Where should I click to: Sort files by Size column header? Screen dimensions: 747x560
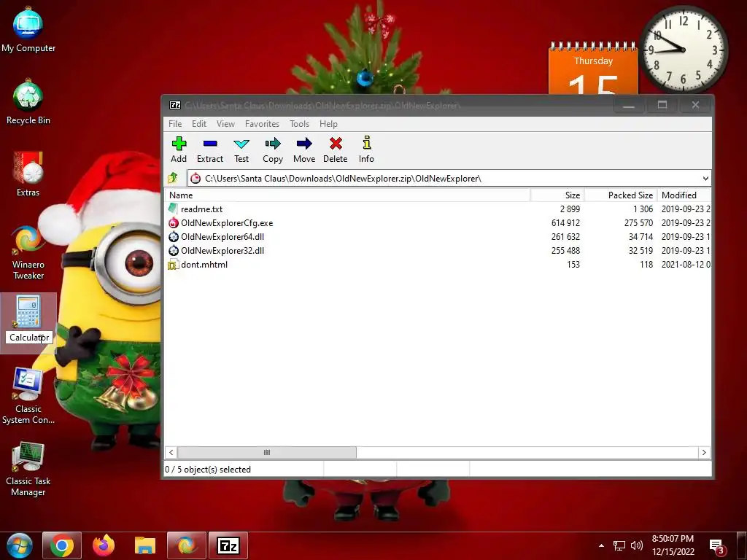point(557,195)
